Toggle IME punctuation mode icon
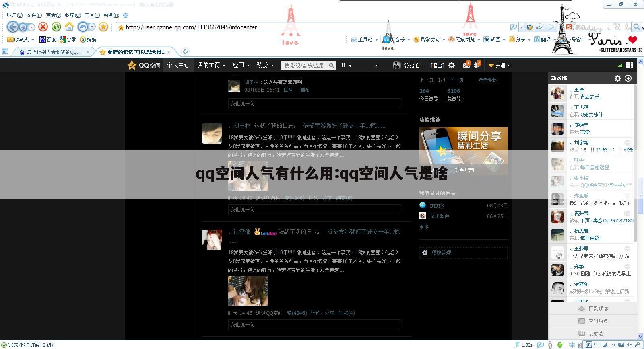Image resolution: width=644 pixels, height=349 pixels. coord(613,345)
